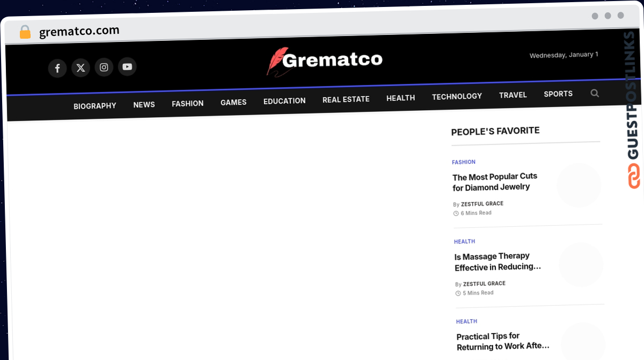Viewport: 644px width, 360px height.
Task: Open the Fashion menu item
Action: click(x=187, y=104)
